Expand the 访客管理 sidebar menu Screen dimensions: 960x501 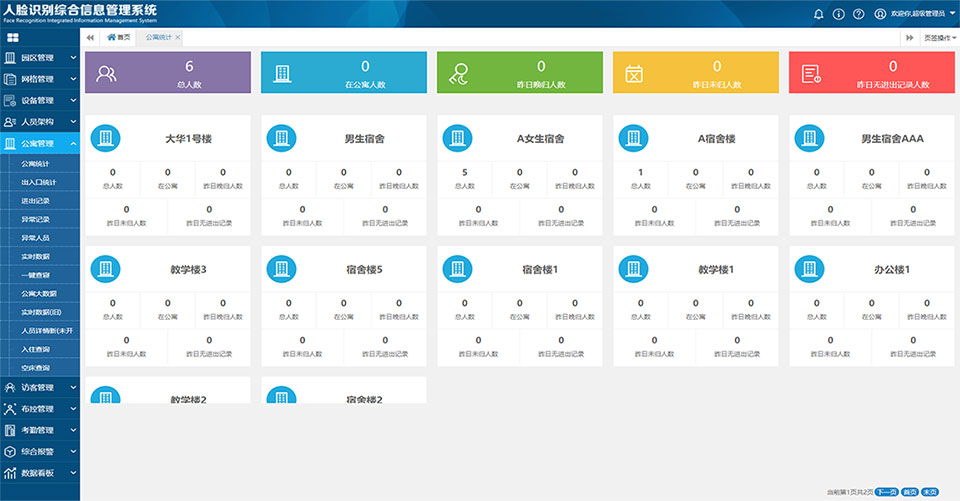(40, 387)
